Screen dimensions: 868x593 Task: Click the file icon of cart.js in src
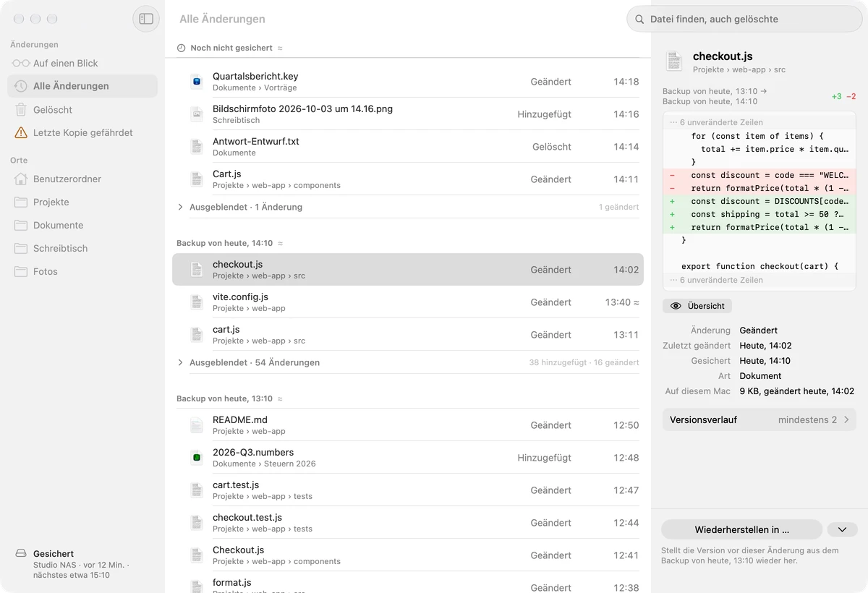click(196, 335)
